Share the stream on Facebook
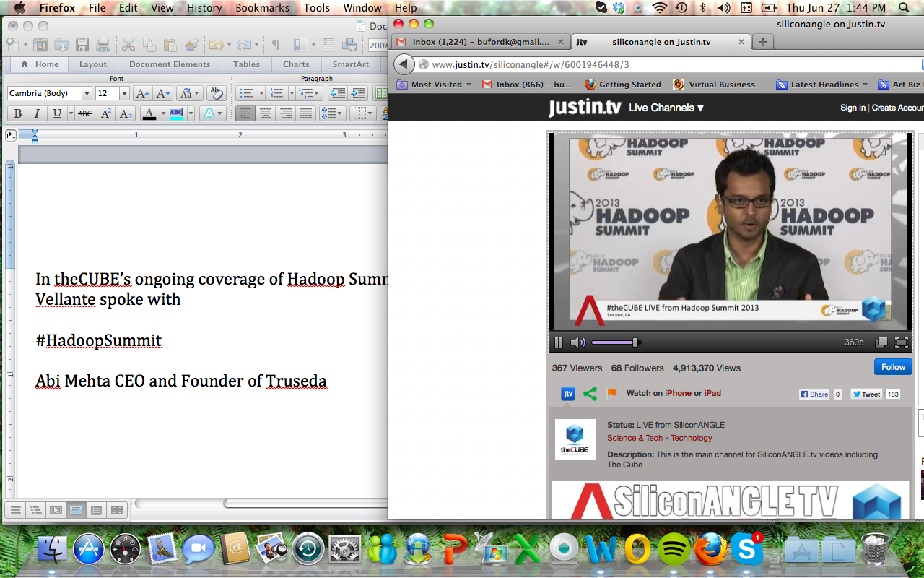Image resolution: width=924 pixels, height=578 pixels. 814,394
